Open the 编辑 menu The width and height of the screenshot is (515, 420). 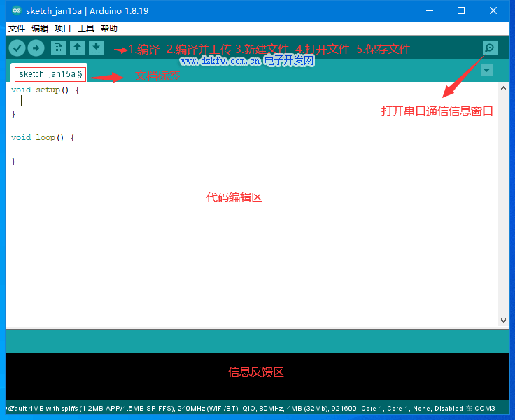40,29
